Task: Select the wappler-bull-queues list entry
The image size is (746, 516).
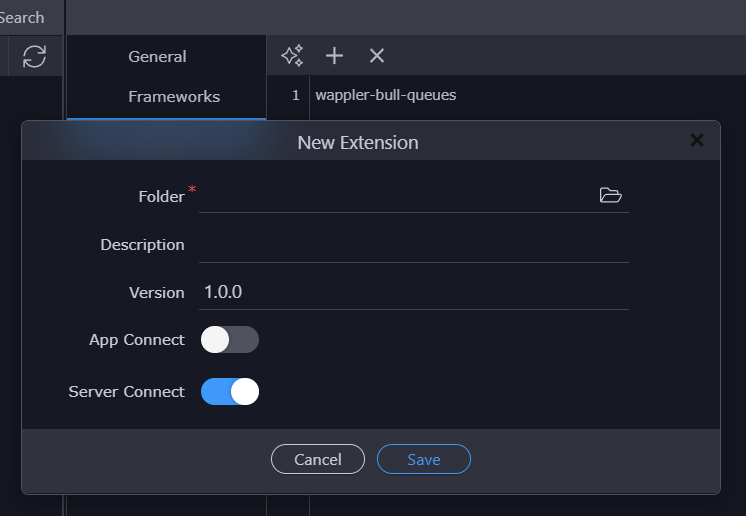Action: pos(386,95)
